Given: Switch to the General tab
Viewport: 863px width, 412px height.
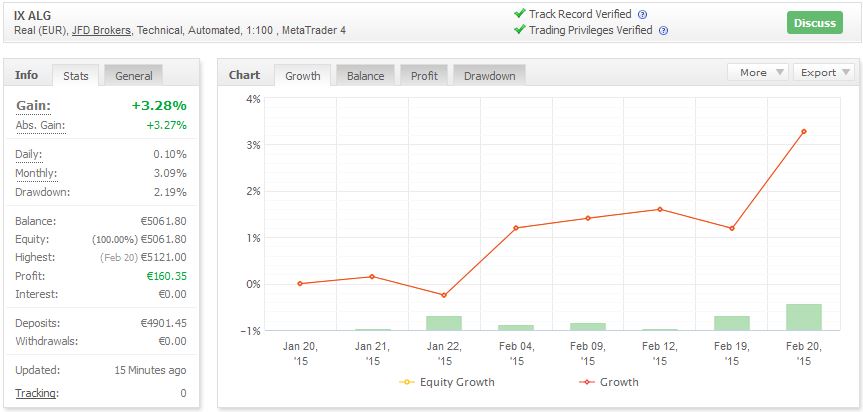Looking at the screenshot, I should pyautogui.click(x=133, y=76).
